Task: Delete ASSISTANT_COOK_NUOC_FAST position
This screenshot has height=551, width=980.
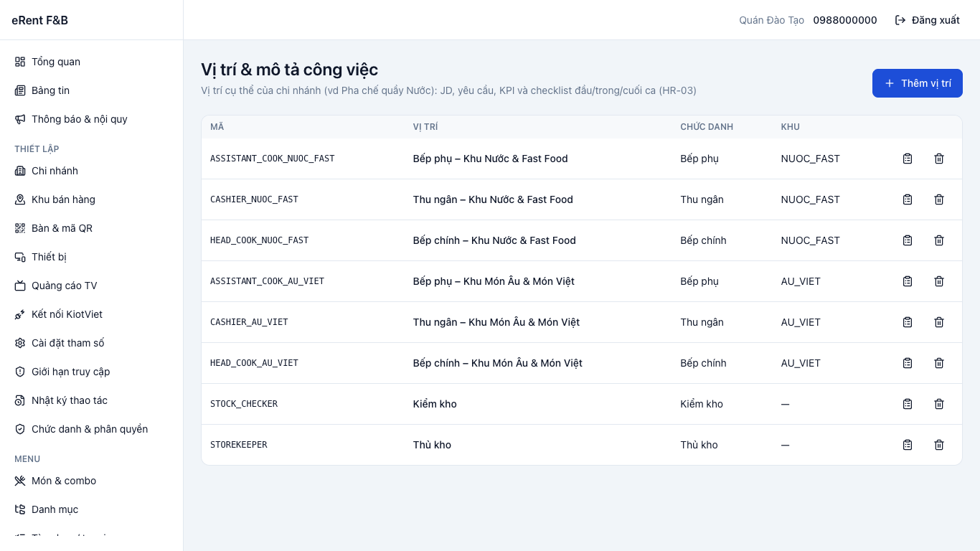Action: (x=939, y=159)
